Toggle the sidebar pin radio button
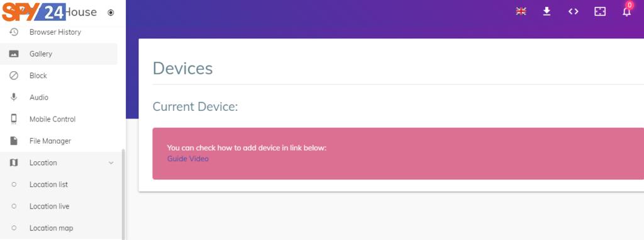This screenshot has width=644, height=240. coord(111,13)
